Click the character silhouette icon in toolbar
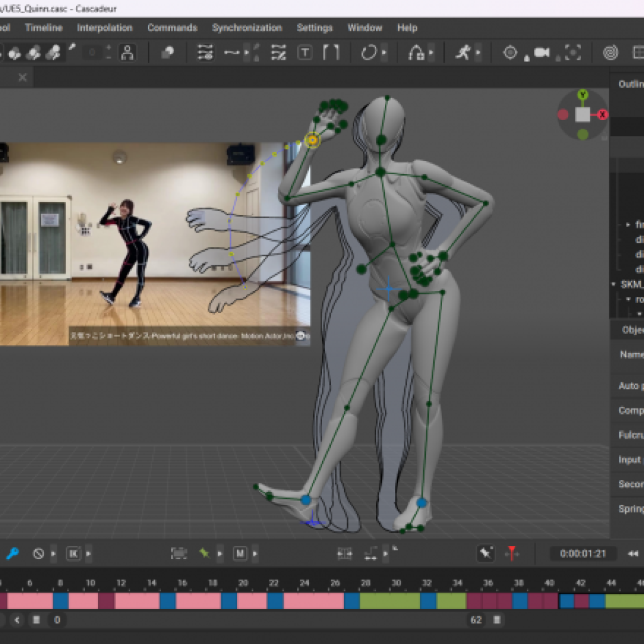The width and height of the screenshot is (644, 644). (x=128, y=53)
